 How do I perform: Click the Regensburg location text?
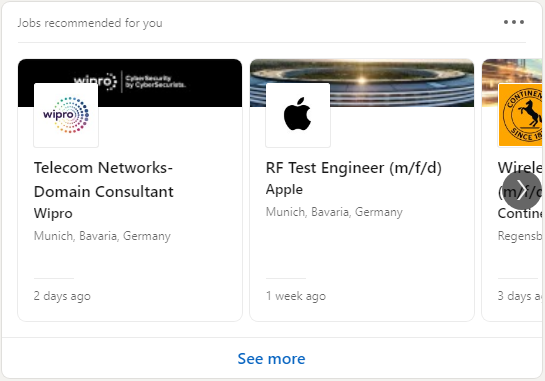520,236
